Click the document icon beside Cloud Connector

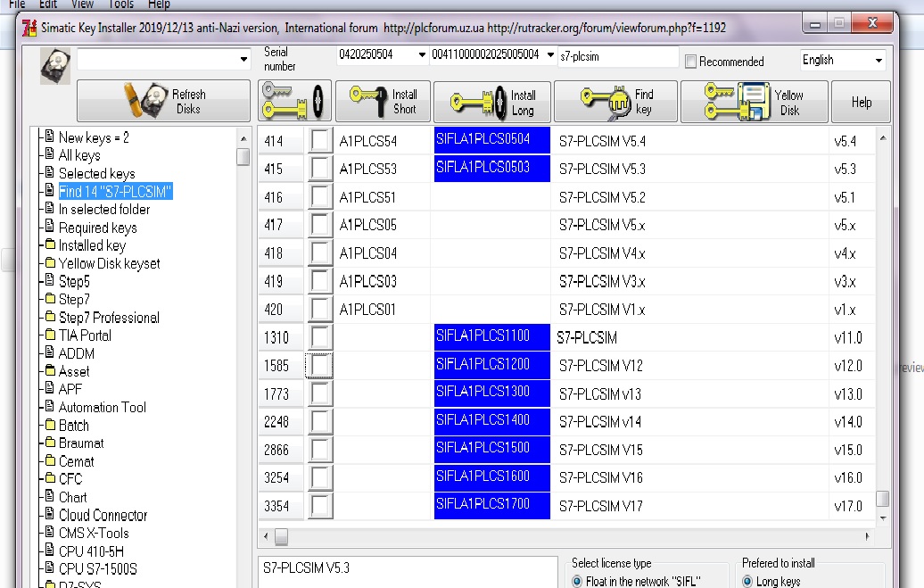click(50, 514)
